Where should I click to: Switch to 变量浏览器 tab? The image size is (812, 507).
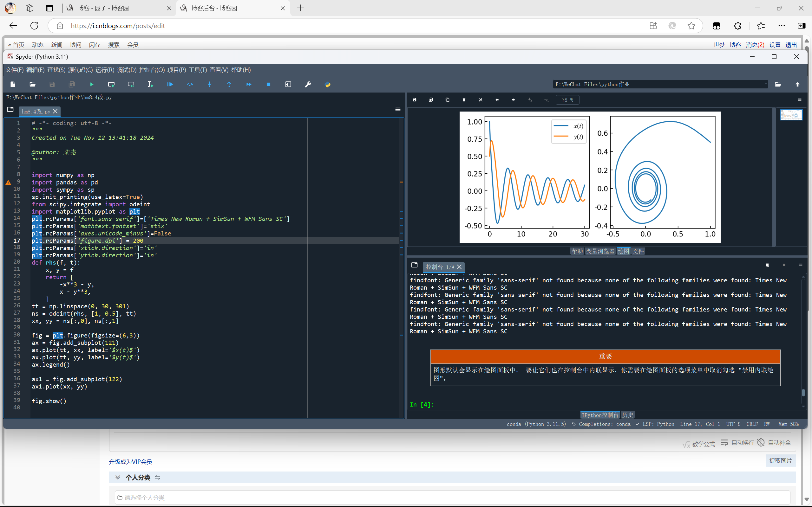pyautogui.click(x=600, y=251)
